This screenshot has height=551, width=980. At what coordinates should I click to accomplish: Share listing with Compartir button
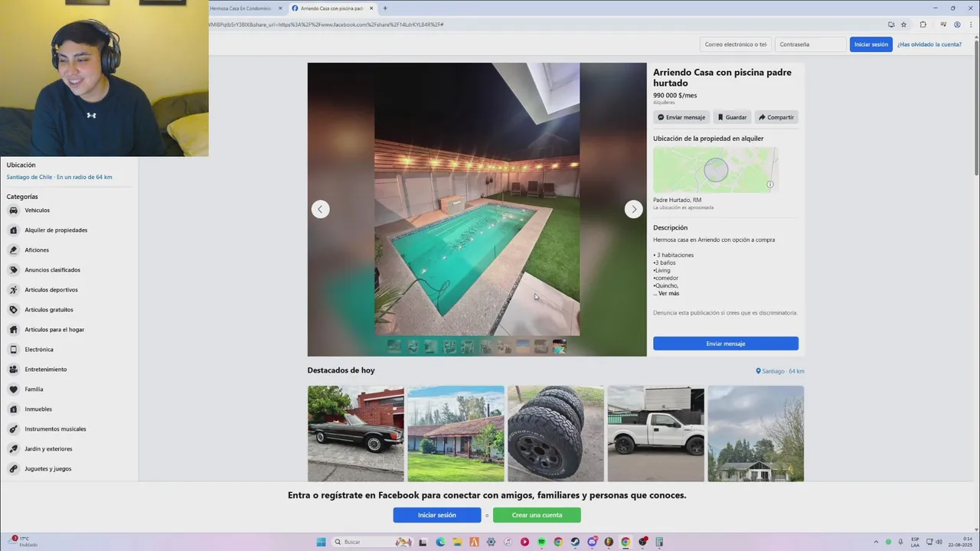click(x=776, y=117)
